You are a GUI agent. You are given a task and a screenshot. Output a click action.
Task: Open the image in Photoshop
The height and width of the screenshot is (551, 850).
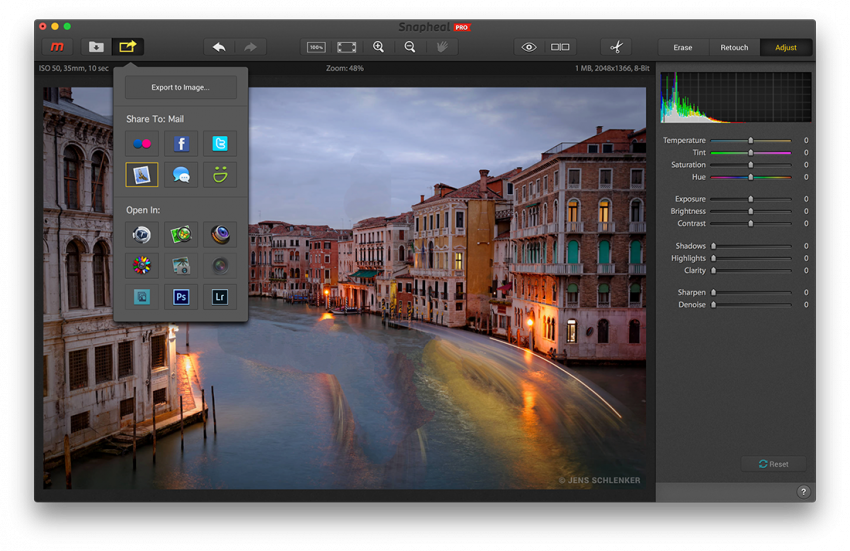coord(181,296)
